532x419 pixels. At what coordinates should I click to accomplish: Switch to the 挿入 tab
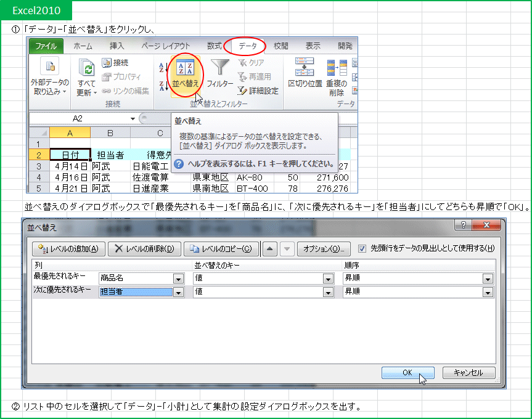(x=117, y=46)
